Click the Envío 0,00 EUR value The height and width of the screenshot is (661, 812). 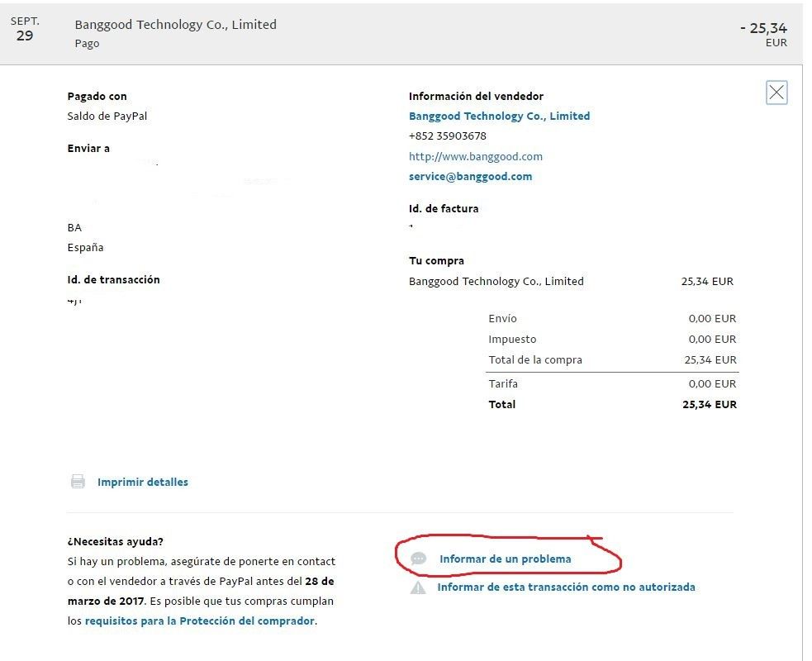[x=712, y=319]
